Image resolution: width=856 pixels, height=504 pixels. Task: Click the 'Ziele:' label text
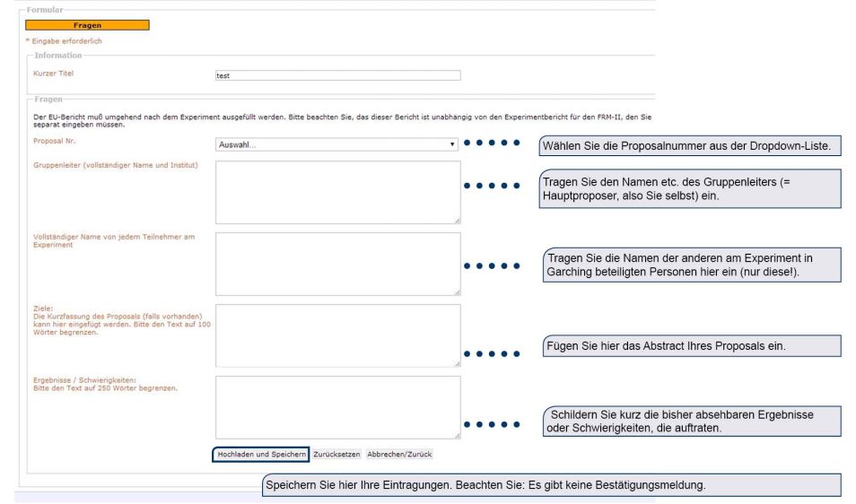pos(43,308)
